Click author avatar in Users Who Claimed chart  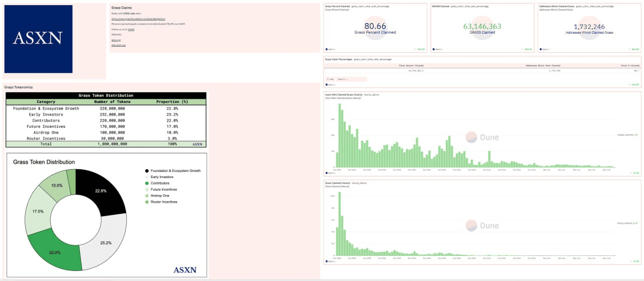click(x=327, y=173)
